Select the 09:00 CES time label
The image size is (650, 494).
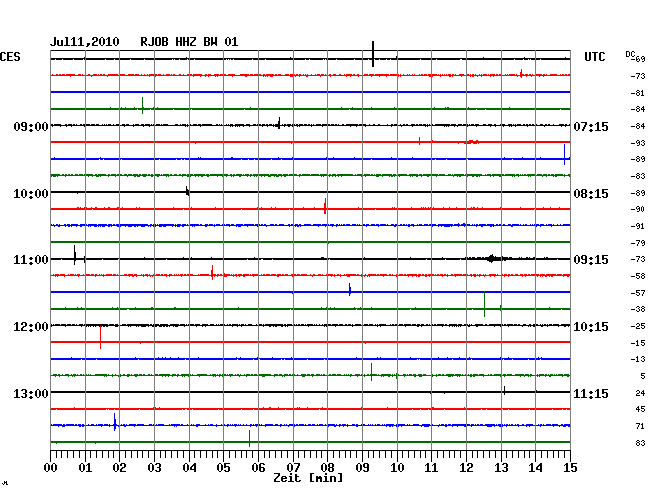(31, 126)
